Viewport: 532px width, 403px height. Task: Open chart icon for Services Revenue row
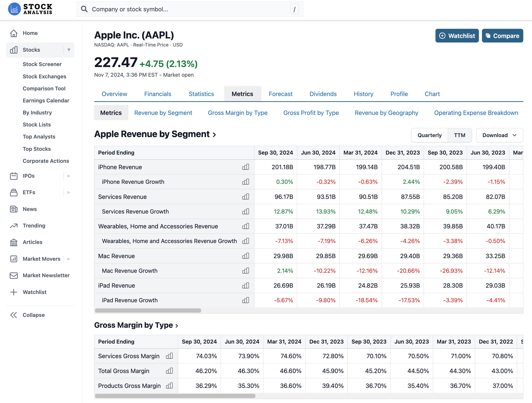tap(245, 197)
